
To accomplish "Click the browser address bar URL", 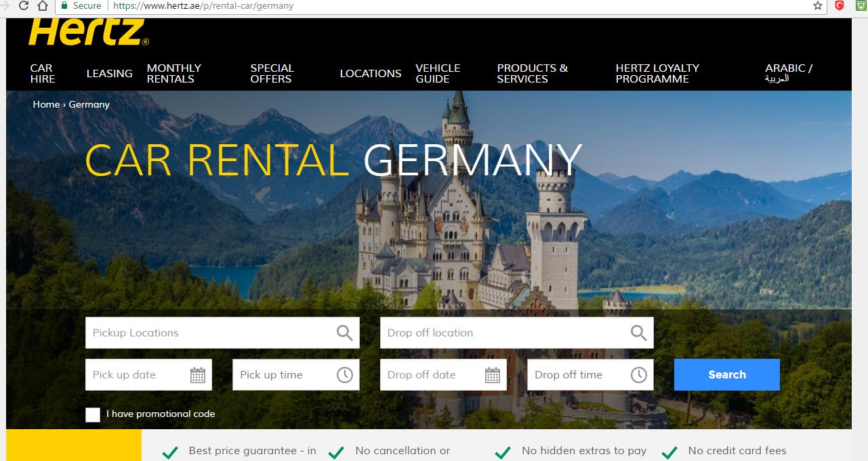I will pos(203,5).
